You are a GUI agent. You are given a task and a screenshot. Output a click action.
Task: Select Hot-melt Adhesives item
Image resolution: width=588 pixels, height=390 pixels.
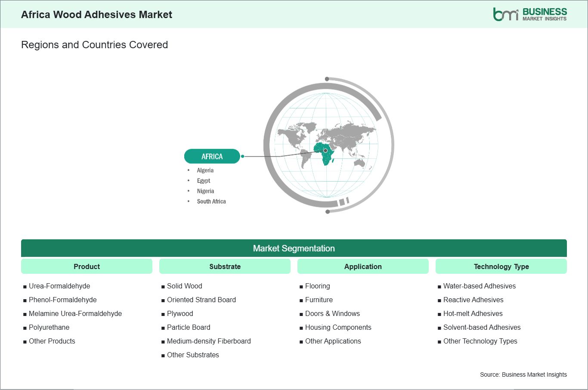[473, 313]
